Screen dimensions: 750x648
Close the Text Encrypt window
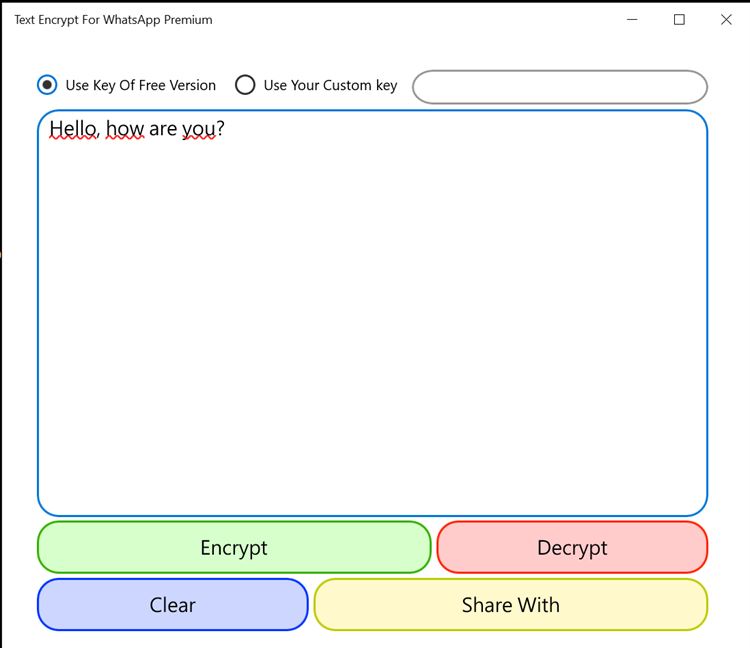pos(726,19)
